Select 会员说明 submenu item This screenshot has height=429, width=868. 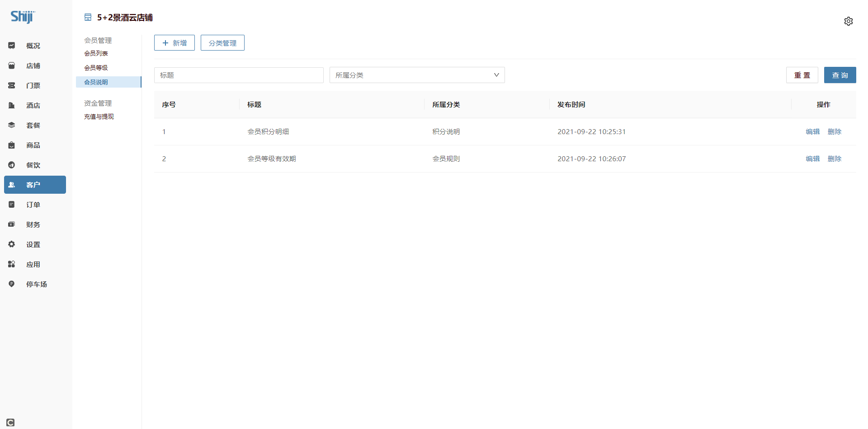click(108, 82)
